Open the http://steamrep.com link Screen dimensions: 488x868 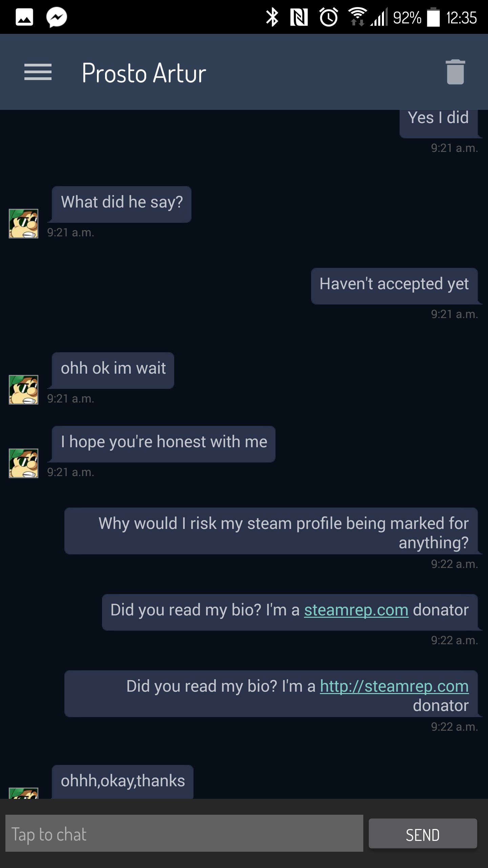pyautogui.click(x=394, y=687)
